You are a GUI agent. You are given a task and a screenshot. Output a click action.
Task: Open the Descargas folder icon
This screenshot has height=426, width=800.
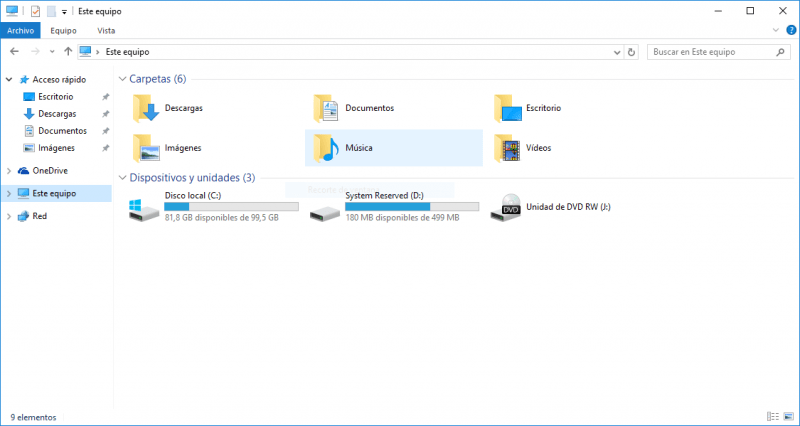click(146, 108)
